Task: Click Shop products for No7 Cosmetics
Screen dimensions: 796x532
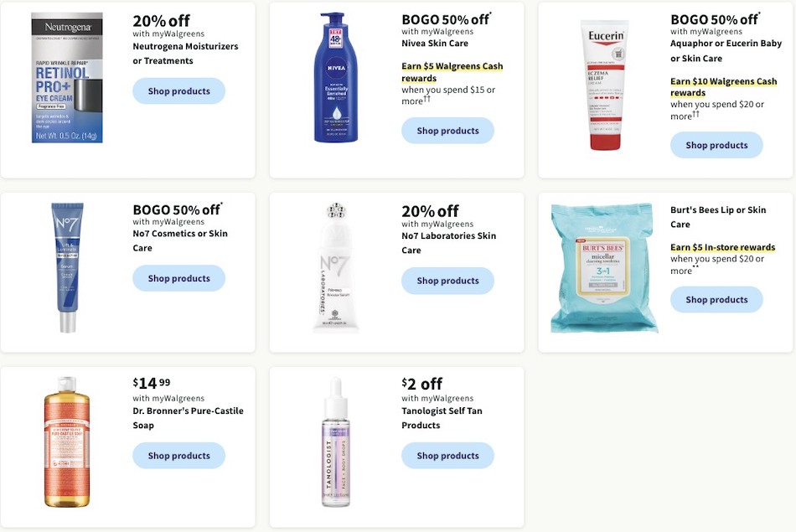Action: (178, 277)
